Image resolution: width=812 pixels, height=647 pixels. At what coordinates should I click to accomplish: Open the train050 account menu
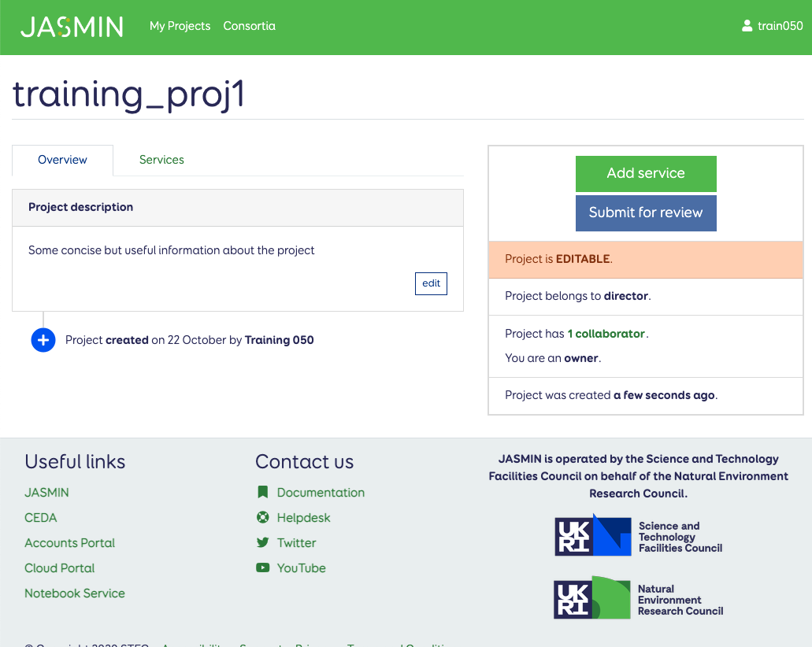[780, 26]
